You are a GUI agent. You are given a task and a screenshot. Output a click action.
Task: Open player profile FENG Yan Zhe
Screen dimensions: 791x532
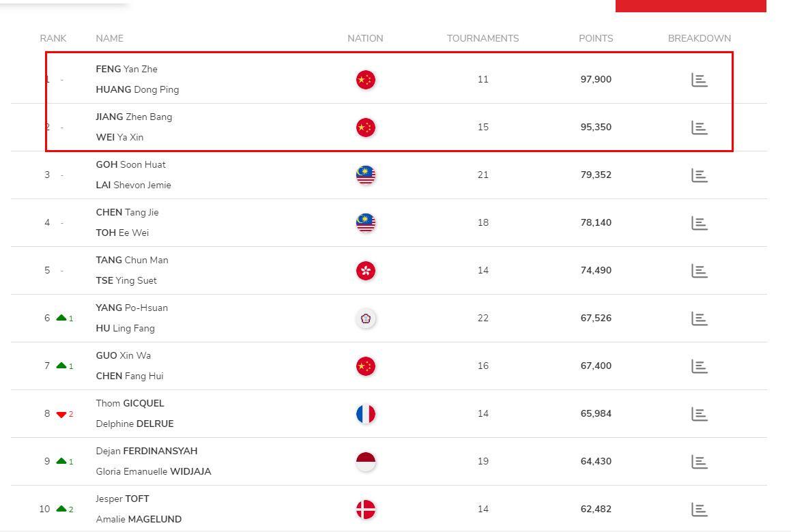point(127,69)
